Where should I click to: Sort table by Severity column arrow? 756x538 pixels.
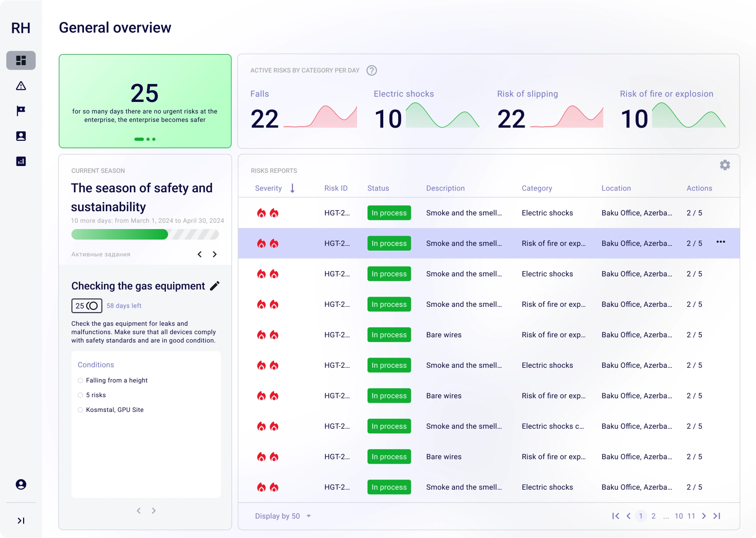coord(293,188)
